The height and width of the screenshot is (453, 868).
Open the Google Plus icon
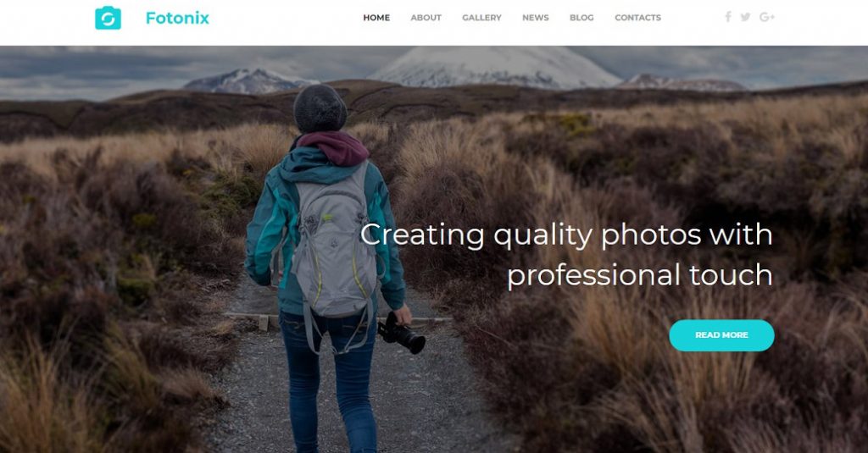(766, 17)
